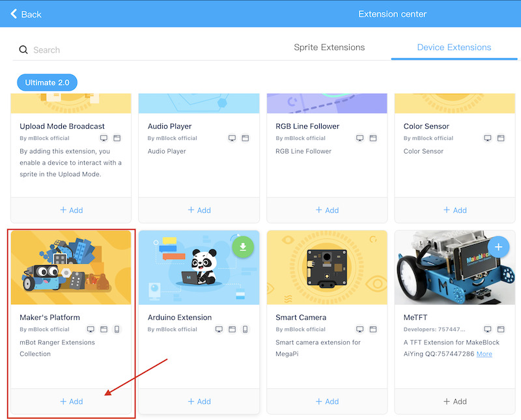
Task: Click 'Smart camera extension for MegaPi' description
Action: tap(318, 348)
